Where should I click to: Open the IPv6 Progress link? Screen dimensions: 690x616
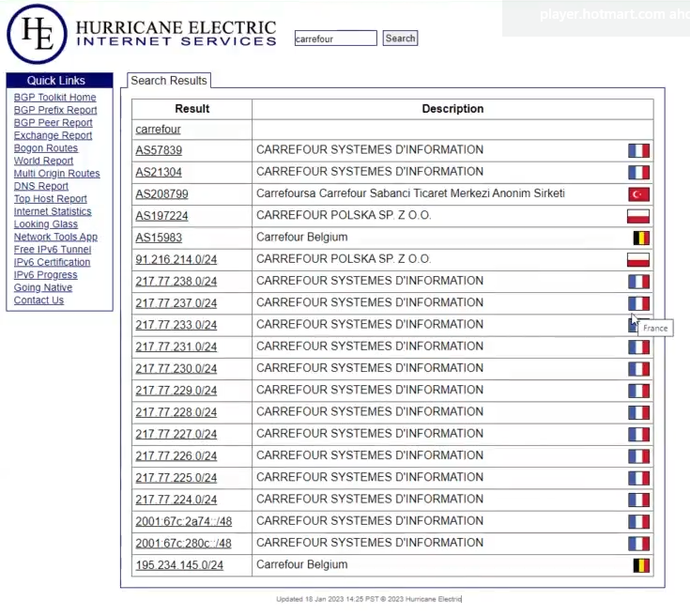tap(45, 275)
